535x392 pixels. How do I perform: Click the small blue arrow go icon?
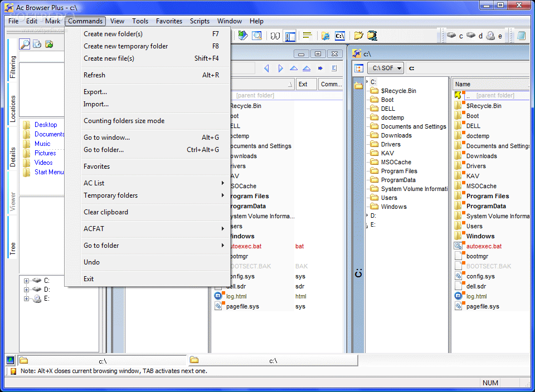(x=320, y=68)
